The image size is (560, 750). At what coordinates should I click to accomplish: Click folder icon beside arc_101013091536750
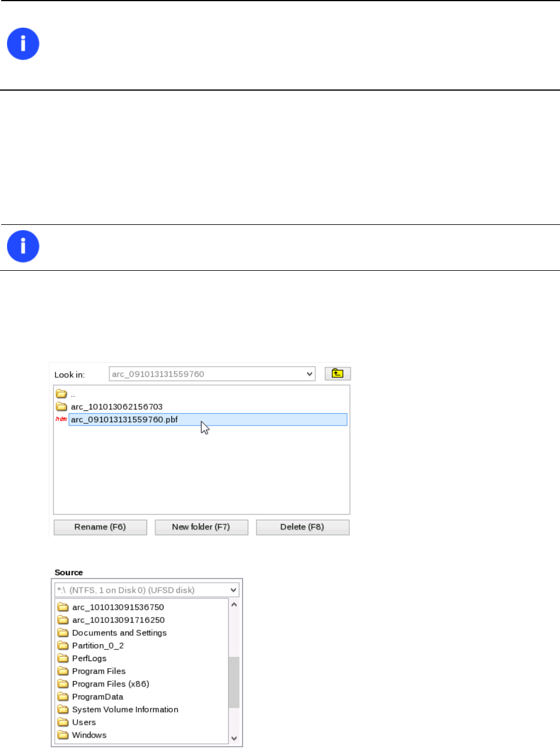pos(63,606)
